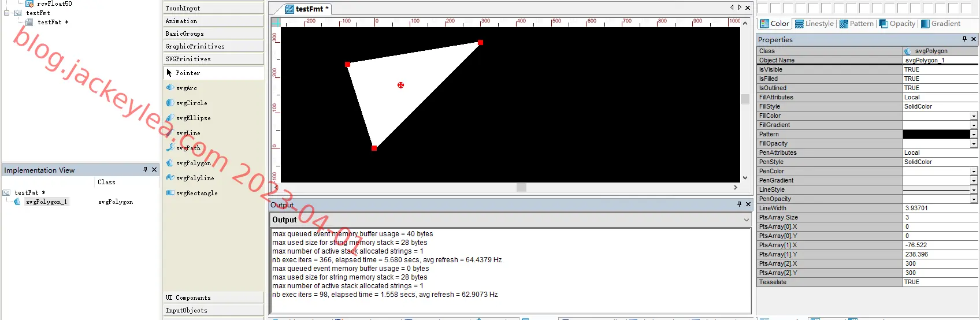Open the FillOpacity dropdown arrow
Viewport: 980px width, 320px height.
974,144
